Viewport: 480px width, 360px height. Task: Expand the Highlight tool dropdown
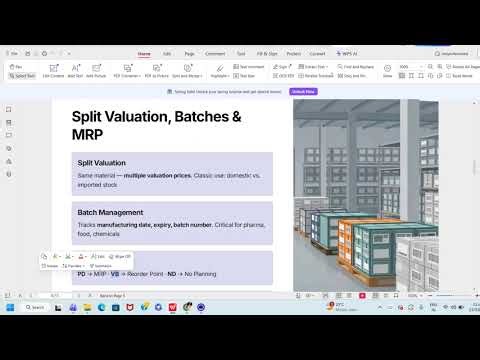[x=220, y=71]
